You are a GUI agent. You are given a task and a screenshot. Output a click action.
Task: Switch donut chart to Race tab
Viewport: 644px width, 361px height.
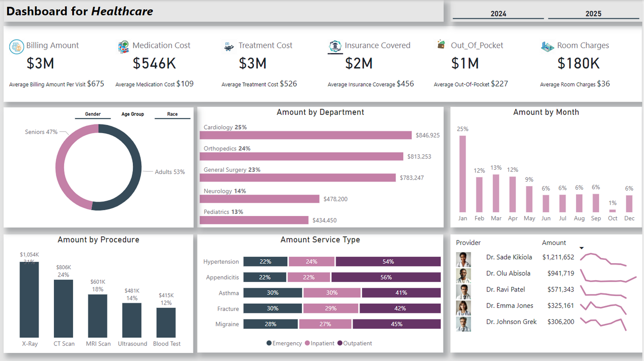coord(172,114)
